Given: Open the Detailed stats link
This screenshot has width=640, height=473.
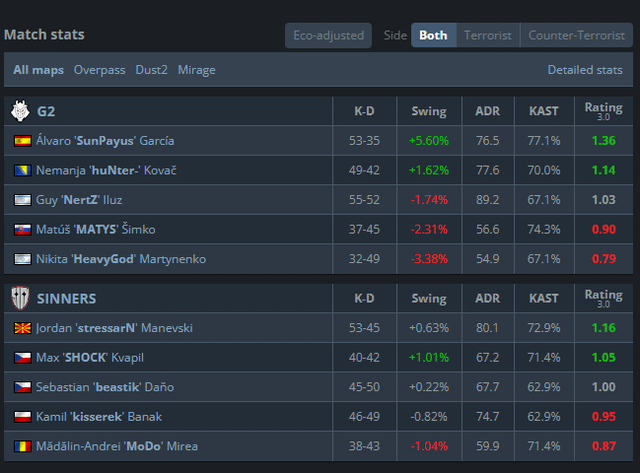Looking at the screenshot, I should (x=585, y=70).
